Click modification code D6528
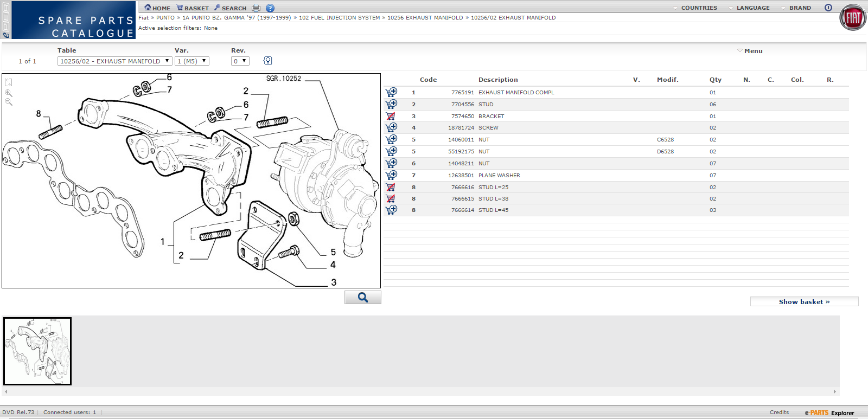Screen dimensions: 868x419 tap(665, 152)
